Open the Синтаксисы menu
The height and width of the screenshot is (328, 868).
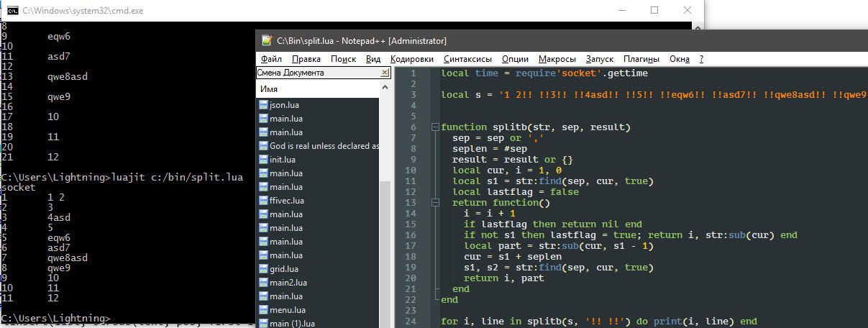point(468,59)
